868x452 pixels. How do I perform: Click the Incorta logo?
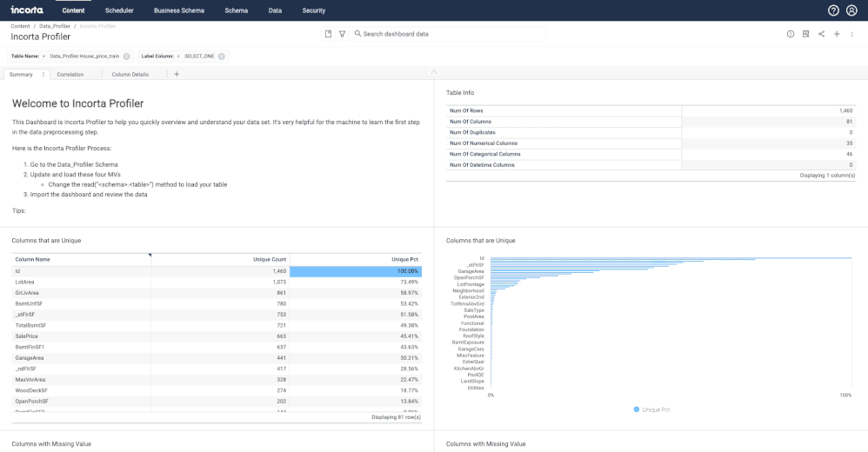pyautogui.click(x=27, y=10)
